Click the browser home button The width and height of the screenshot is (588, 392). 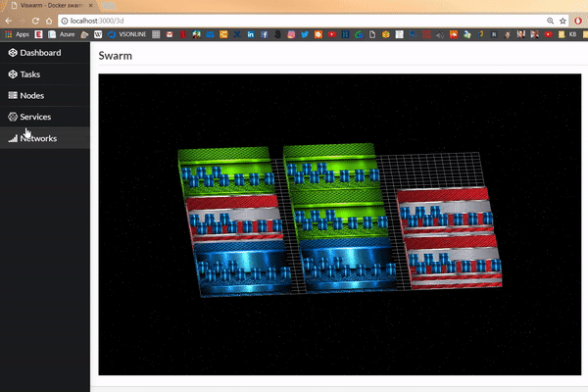tap(49, 21)
